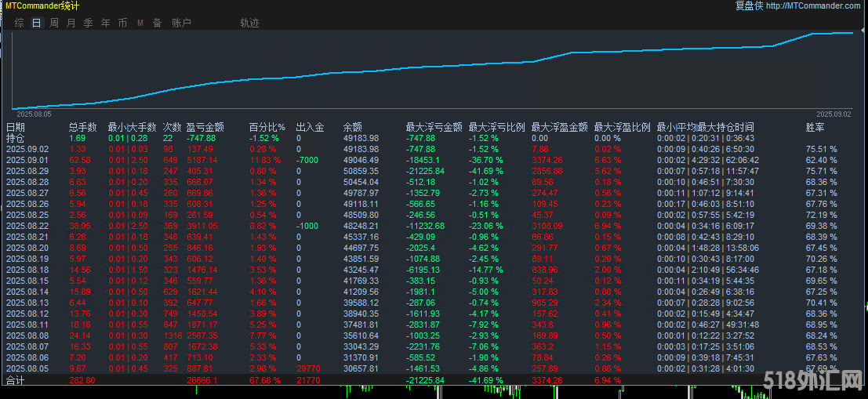Select the 2025.08.11 row date

(x=27, y=325)
